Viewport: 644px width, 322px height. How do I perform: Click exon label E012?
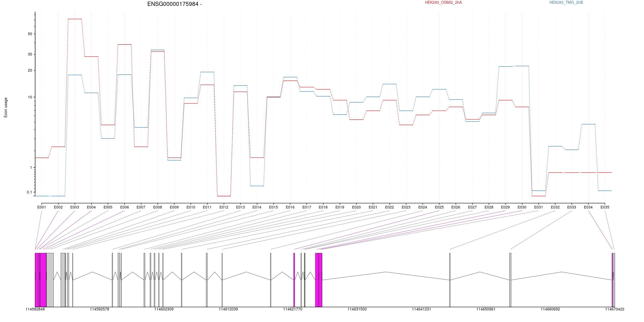(x=224, y=207)
